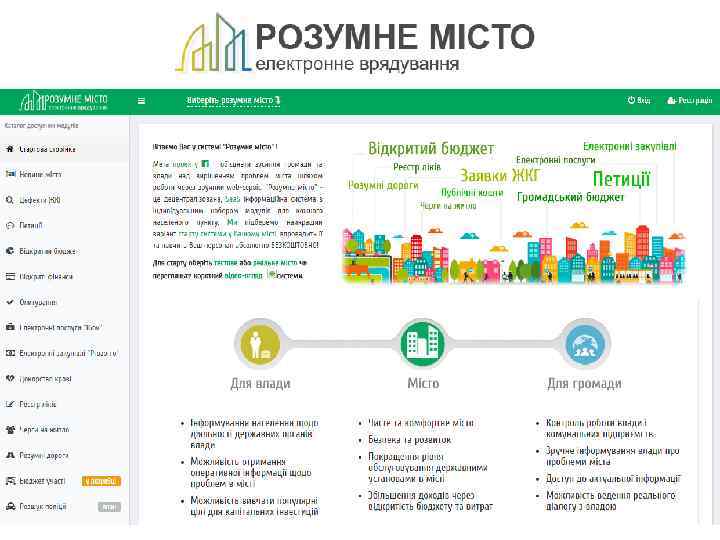Click 'Відкритий бюджет' in the word cloud
The image size is (720, 540).
click(431, 148)
